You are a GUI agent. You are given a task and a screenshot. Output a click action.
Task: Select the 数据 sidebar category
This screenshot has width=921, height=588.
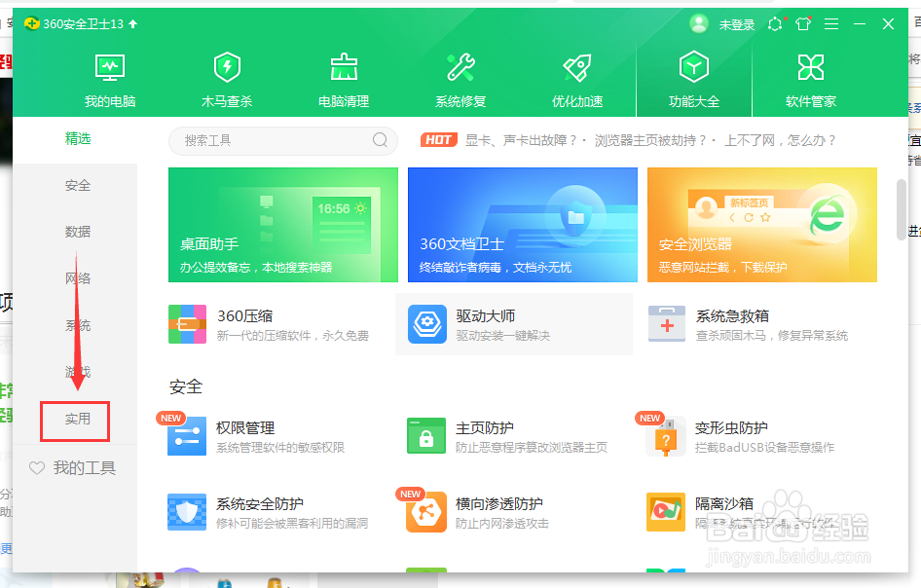(78, 232)
